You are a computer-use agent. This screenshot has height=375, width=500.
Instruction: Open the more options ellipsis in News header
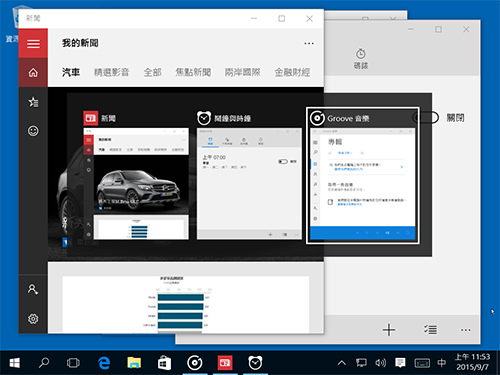[309, 43]
